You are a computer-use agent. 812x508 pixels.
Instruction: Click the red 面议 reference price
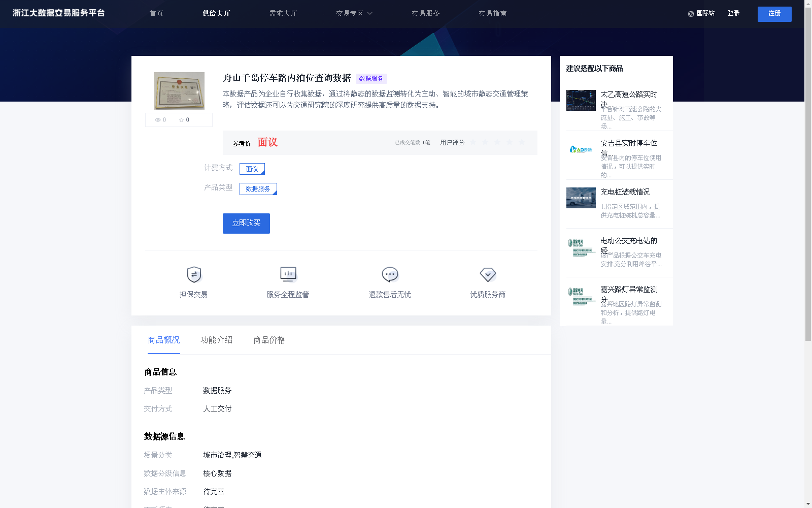pyautogui.click(x=267, y=142)
